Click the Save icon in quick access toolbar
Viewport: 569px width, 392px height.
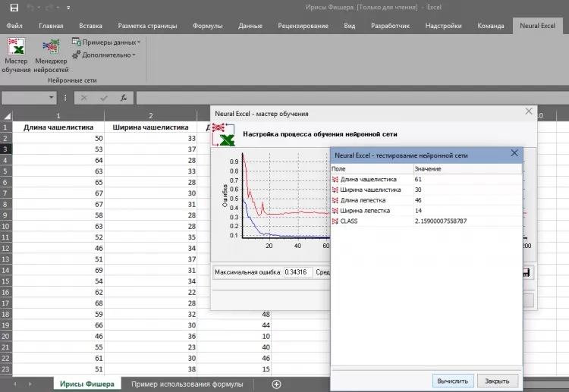click(14, 8)
